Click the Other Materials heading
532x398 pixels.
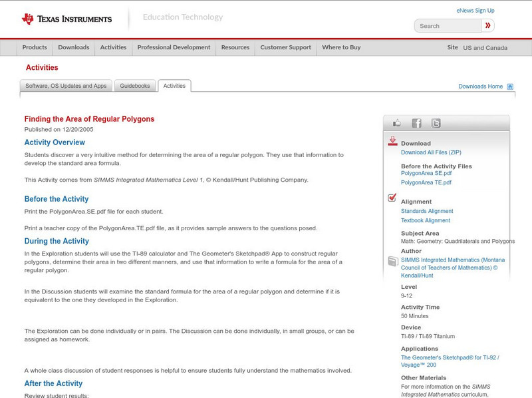(424, 377)
